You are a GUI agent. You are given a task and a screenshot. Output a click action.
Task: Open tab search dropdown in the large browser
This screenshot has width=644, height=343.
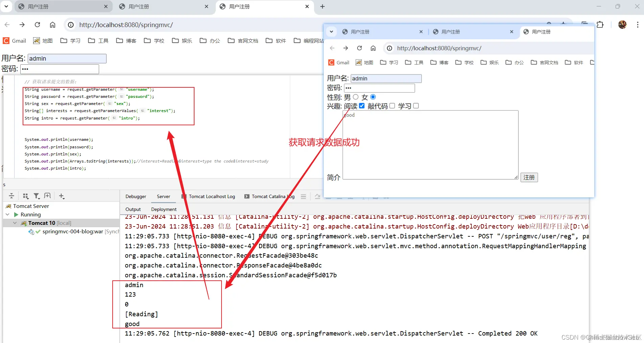pos(6,6)
